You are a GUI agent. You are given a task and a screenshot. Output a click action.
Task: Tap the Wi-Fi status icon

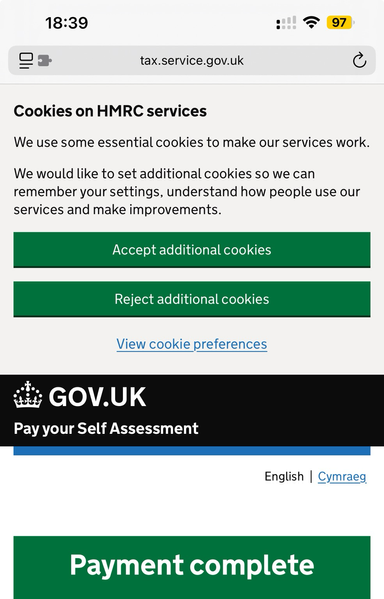point(311,23)
